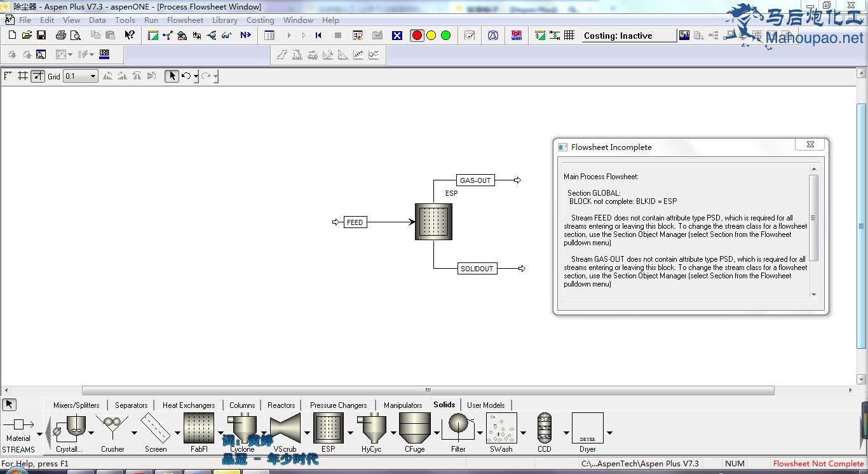This screenshot has width=868, height=474.
Task: Click the red traffic light indicator
Action: [417, 36]
